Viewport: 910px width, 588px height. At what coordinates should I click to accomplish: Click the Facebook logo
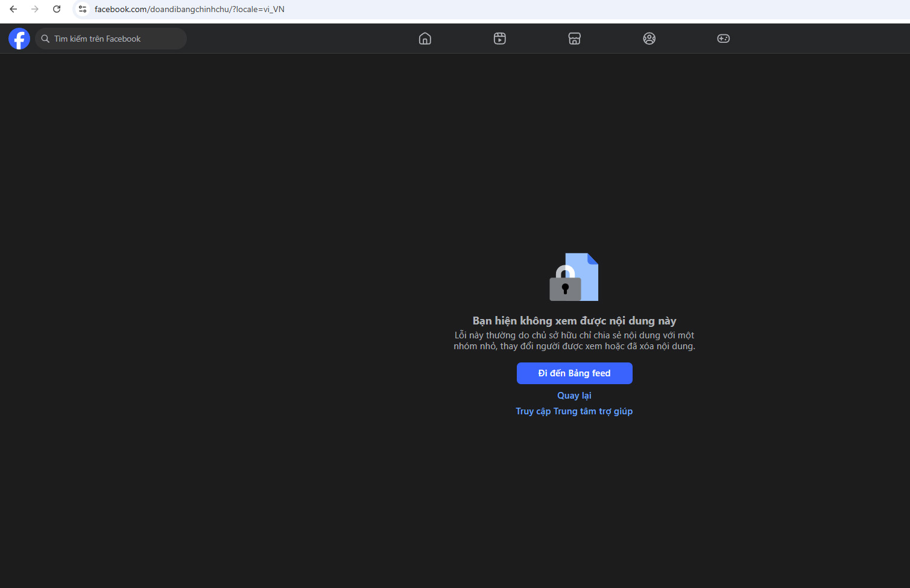click(x=19, y=39)
